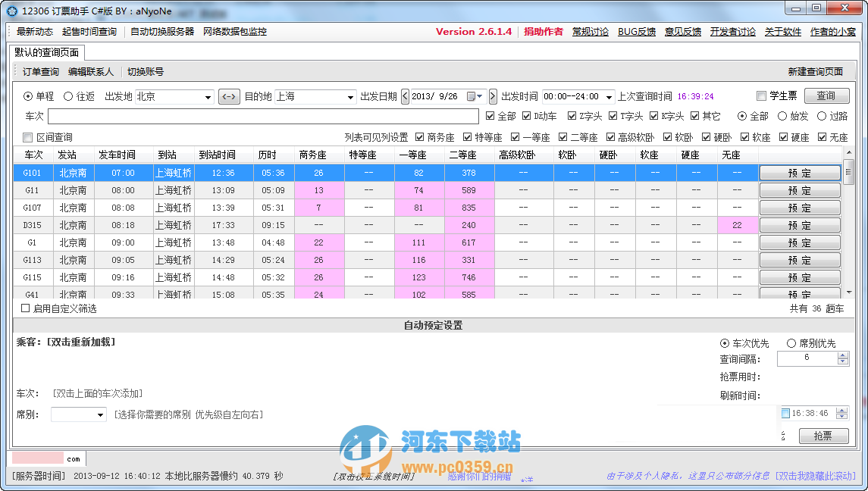Click the swap origin and destination icon
Image resolution: width=868 pixels, height=491 pixels.
(229, 96)
